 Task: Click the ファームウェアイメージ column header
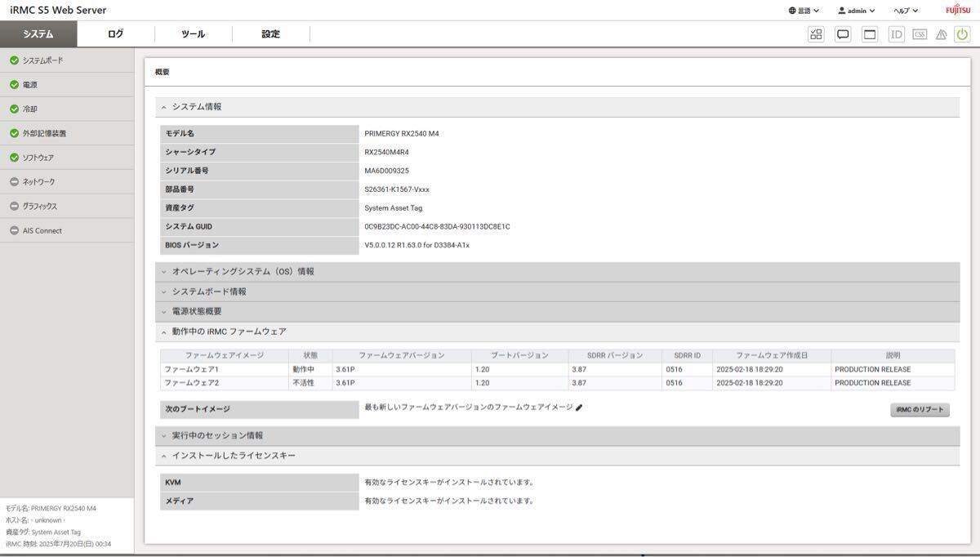tap(225, 355)
